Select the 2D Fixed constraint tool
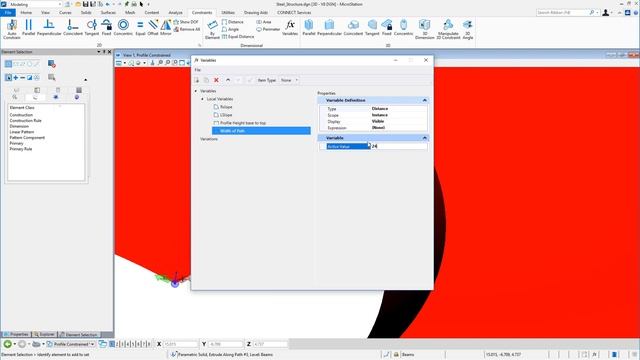640x360 pixels. tap(107, 28)
